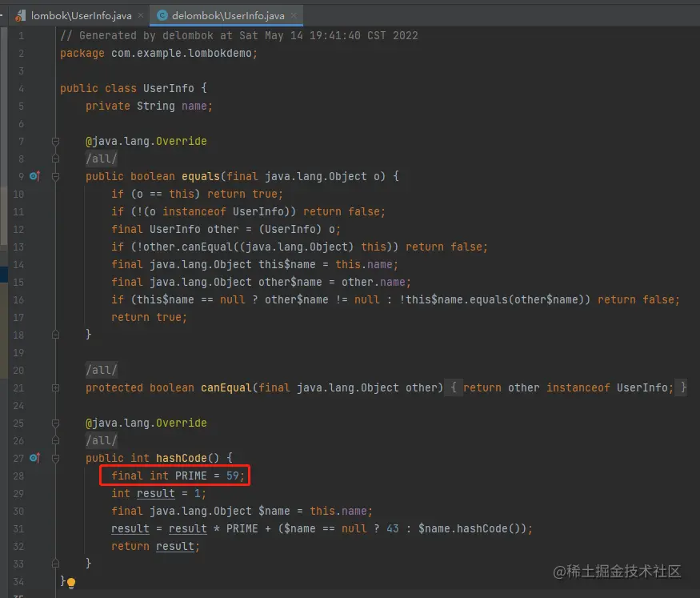The width and height of the screenshot is (700, 598).
Task: Click line number 1 in gutter
Action: click(x=21, y=36)
